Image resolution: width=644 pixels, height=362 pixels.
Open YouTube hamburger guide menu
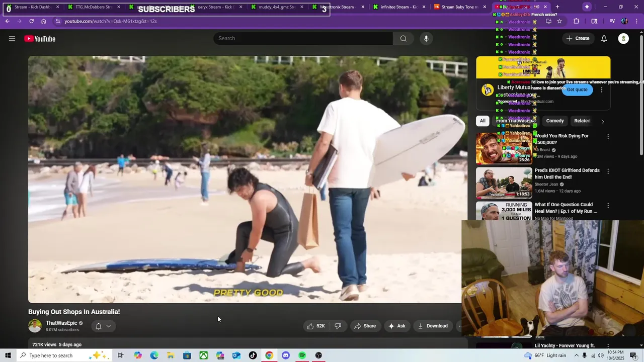pos(12,39)
